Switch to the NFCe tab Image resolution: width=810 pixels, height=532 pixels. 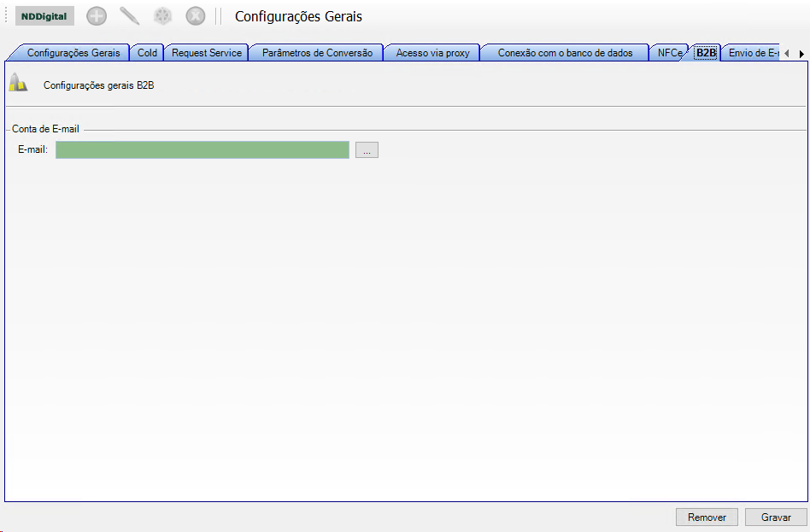(670, 53)
